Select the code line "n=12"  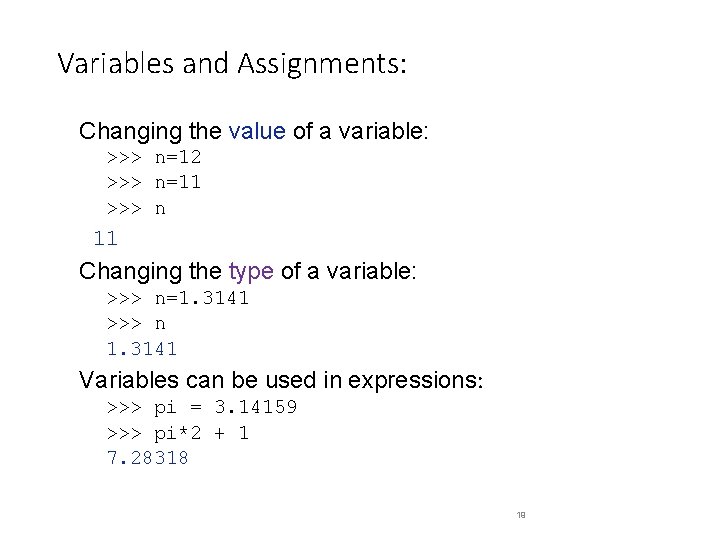coord(178,158)
